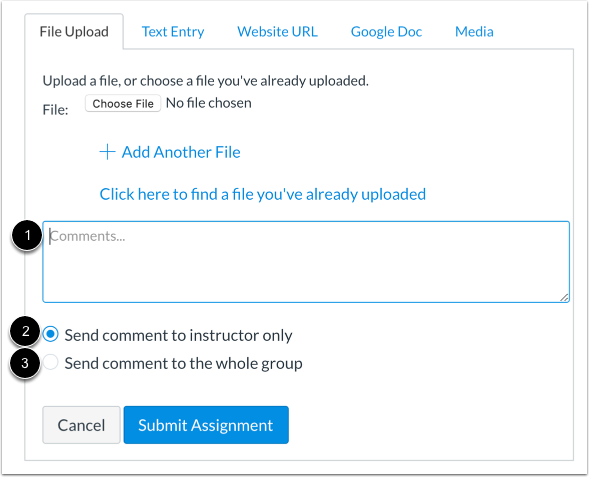Select the whole group radio button
The image size is (589, 477).
point(50,362)
